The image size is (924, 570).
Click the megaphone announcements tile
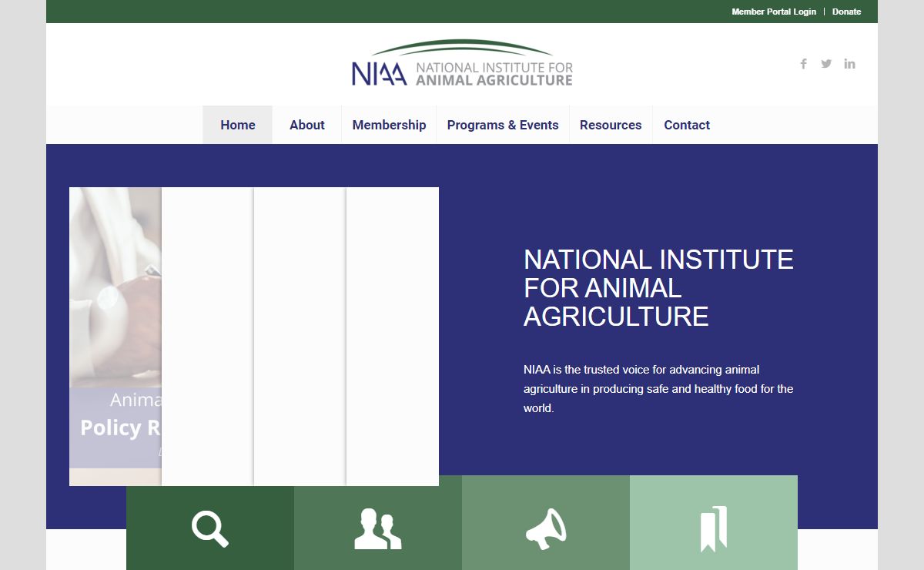pos(546,523)
